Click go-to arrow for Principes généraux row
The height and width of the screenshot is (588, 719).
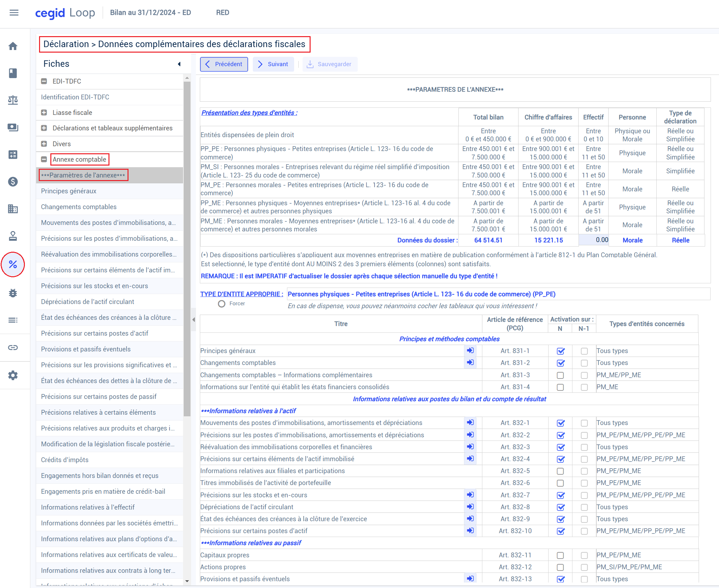(x=470, y=350)
